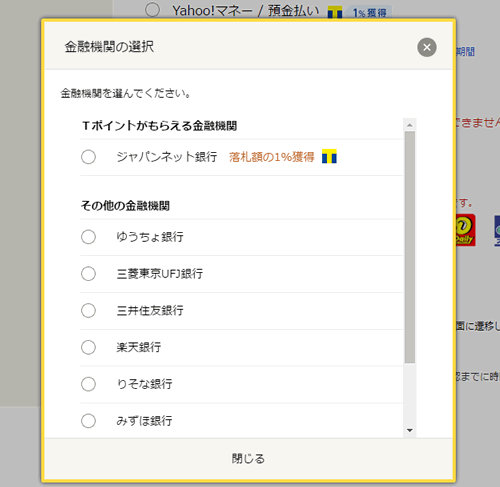
Task: Click the 閉じる button at dialog bottom
Action: (x=248, y=459)
